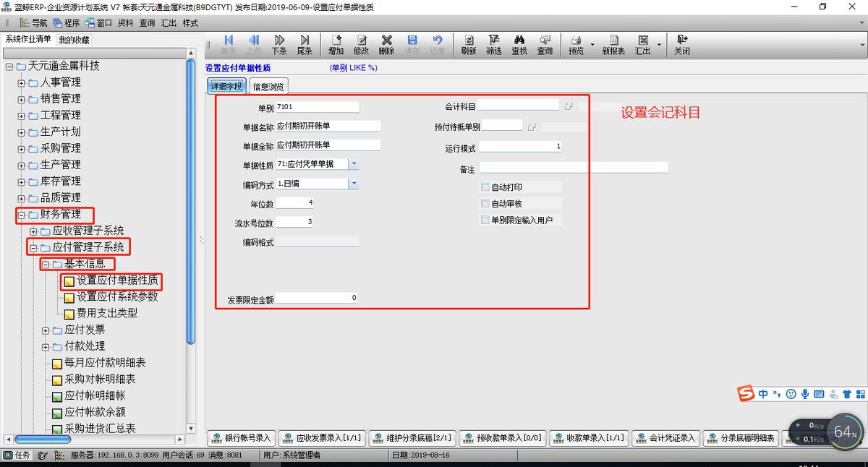The image size is (868, 467).
Task: Click the 新报表 new report icon
Action: pyautogui.click(x=613, y=45)
